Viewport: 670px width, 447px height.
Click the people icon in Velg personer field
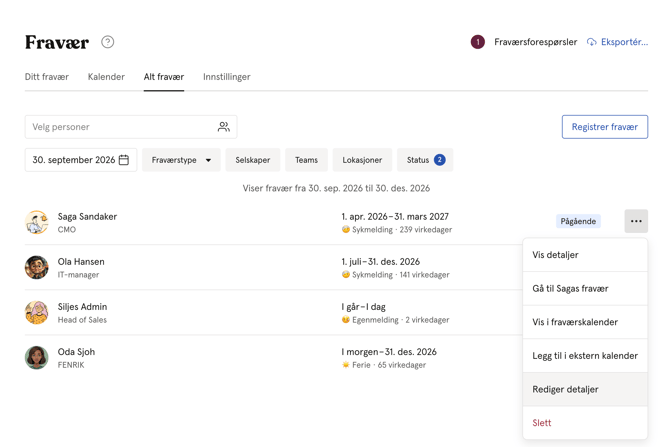224,126
